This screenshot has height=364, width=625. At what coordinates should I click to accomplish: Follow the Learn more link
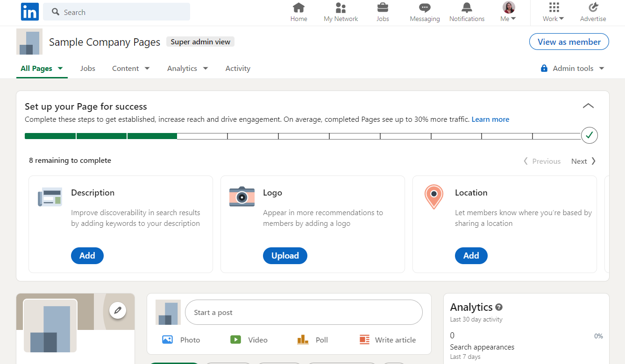(490, 119)
